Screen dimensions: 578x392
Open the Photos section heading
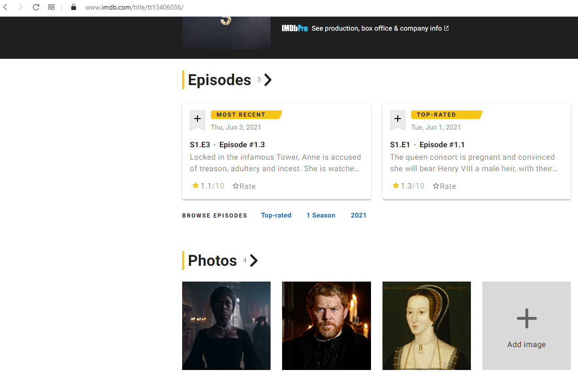tap(212, 261)
